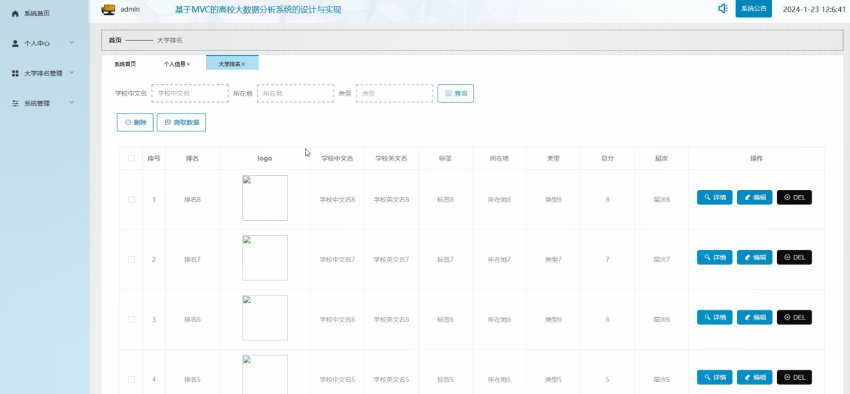
Task: Click 编辑 for row 学校中文名6
Action: click(755, 317)
